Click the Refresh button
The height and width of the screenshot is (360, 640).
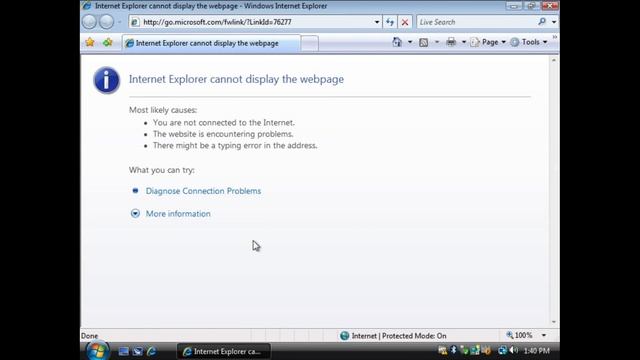point(390,22)
